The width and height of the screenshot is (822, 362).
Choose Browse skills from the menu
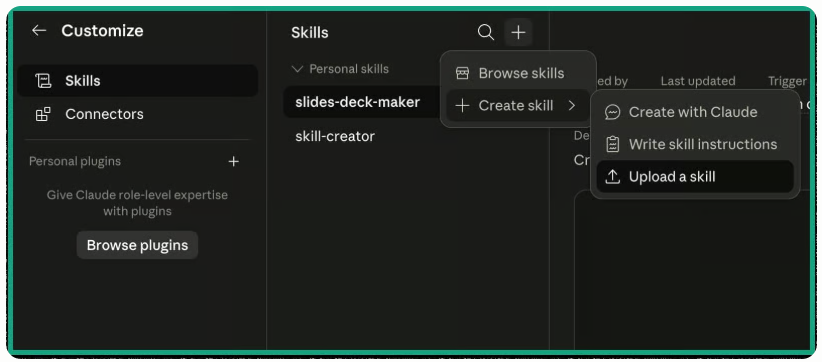(x=518, y=73)
